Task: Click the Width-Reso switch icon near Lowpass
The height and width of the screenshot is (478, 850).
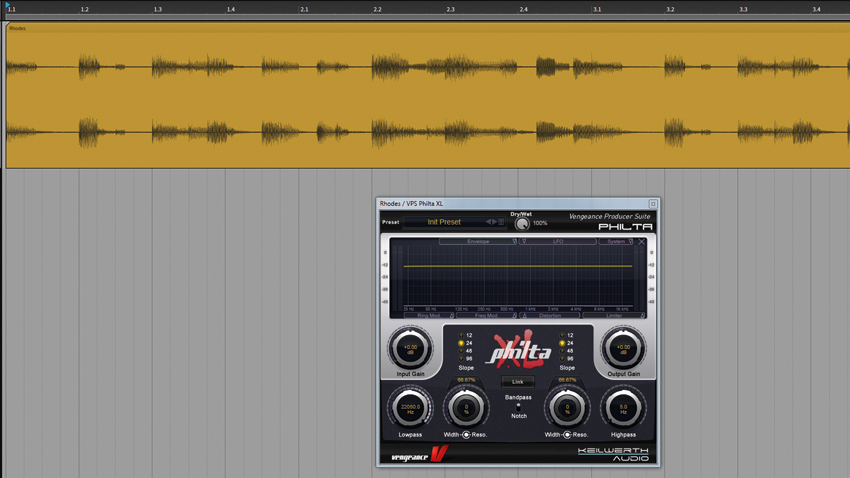Action: pos(466,435)
